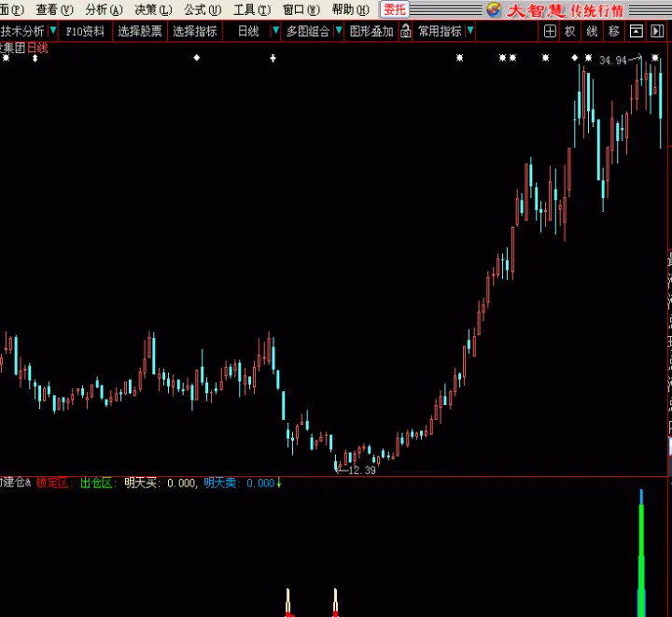
Task: Expand the 多图组合 dropdown arrow
Action: pos(339,31)
